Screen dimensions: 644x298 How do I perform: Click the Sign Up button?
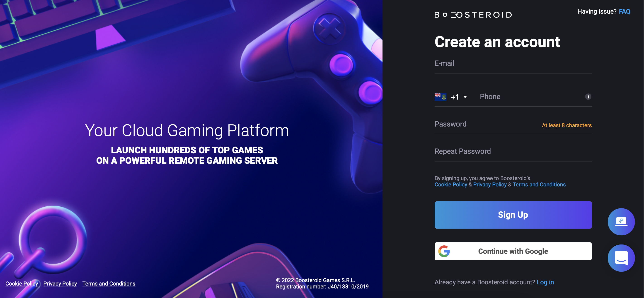513,215
